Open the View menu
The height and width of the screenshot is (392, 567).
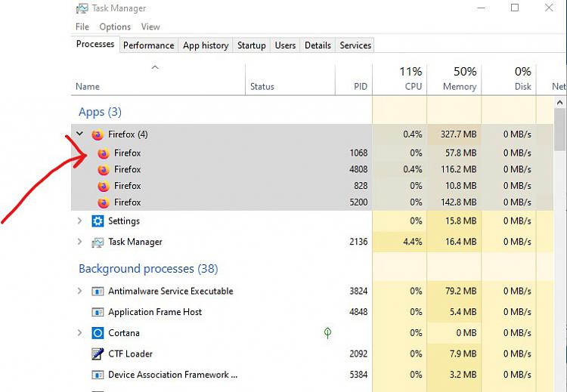click(x=150, y=26)
